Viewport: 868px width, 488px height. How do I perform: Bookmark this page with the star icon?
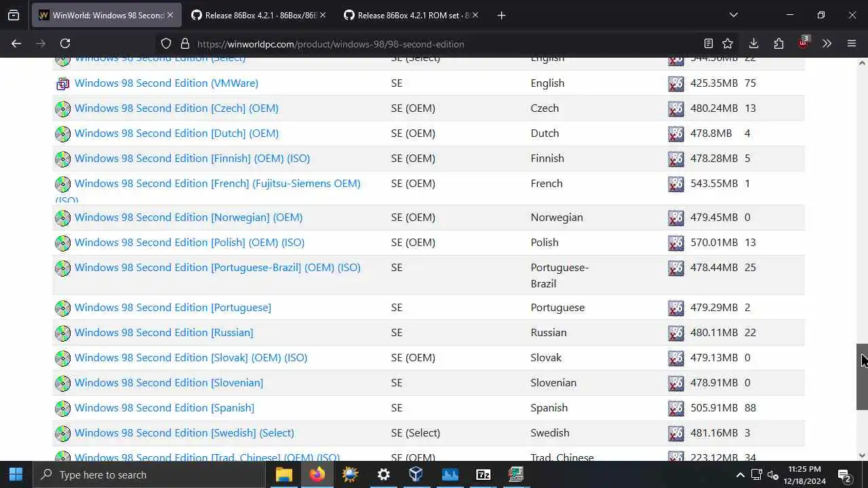(x=728, y=43)
